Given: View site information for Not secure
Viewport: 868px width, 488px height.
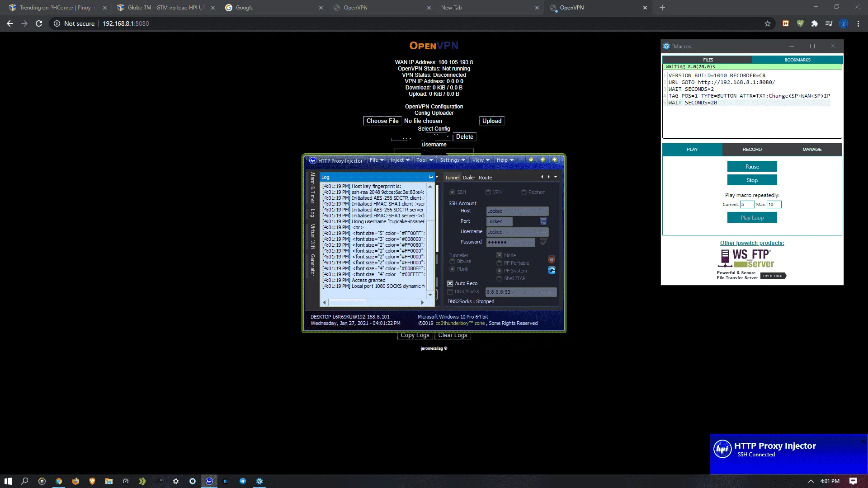Looking at the screenshot, I should pyautogui.click(x=74, y=23).
